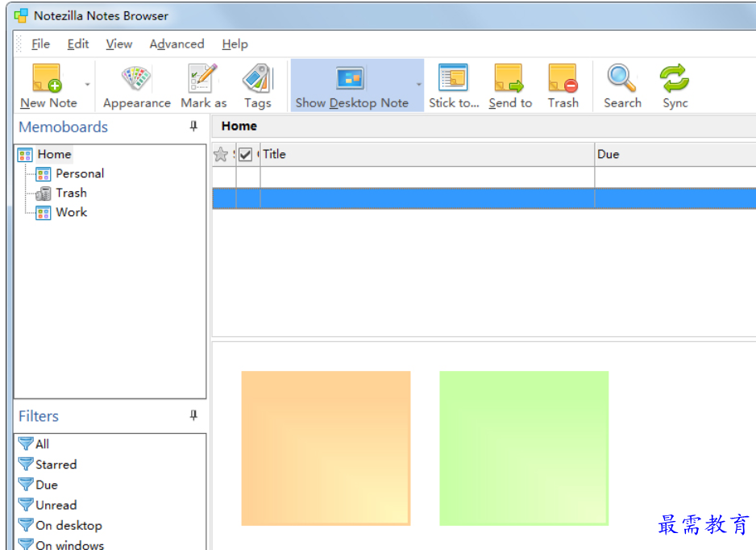This screenshot has height=550, width=756.
Task: Click funnel icon beside Starred
Action: (26, 465)
